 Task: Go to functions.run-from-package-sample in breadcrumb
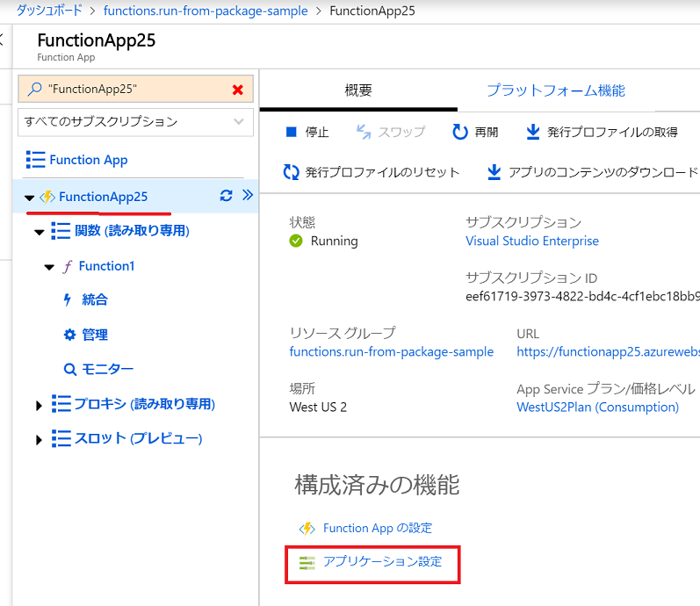[x=206, y=11]
